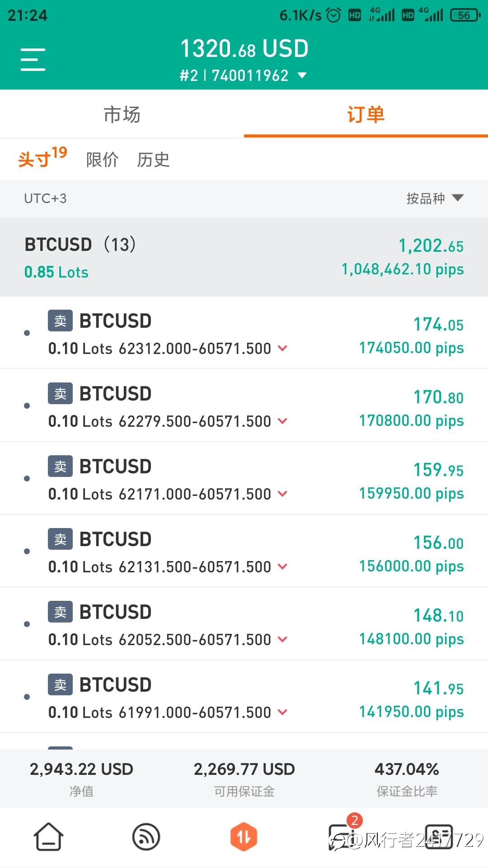This screenshot has width=488, height=868.
Task: Open the 按品种 sort dropdown
Action: (x=435, y=198)
